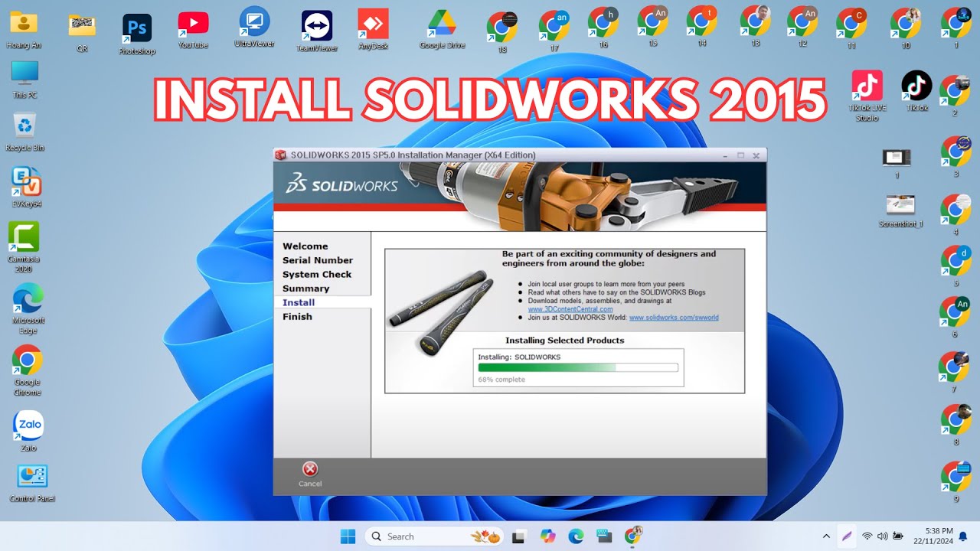Select the Zalo desktop shortcut
Viewport: 980px width, 551px height.
coord(28,432)
